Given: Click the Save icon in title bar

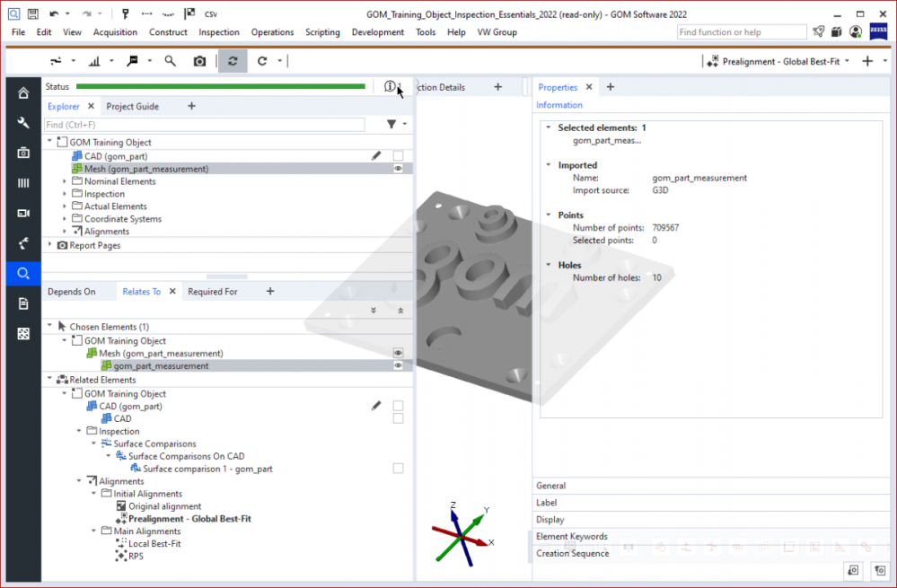Looking at the screenshot, I should (x=32, y=14).
